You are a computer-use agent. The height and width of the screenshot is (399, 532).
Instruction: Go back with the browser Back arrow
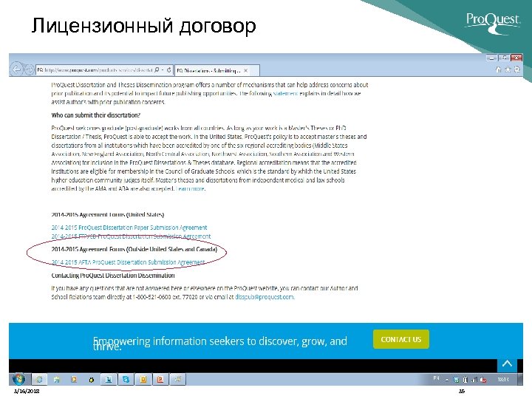(16, 69)
